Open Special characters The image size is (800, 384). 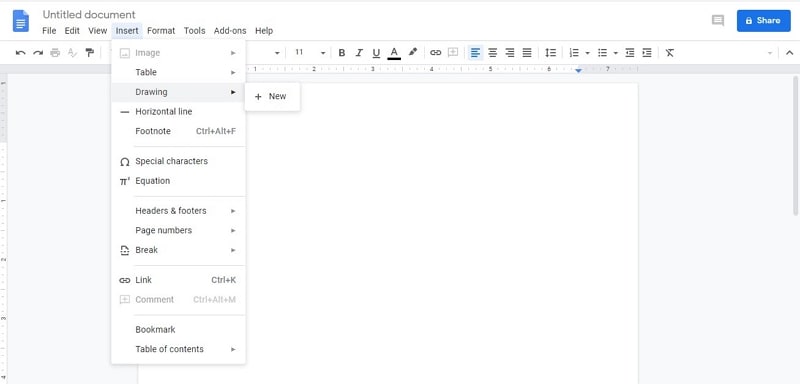pos(179,161)
